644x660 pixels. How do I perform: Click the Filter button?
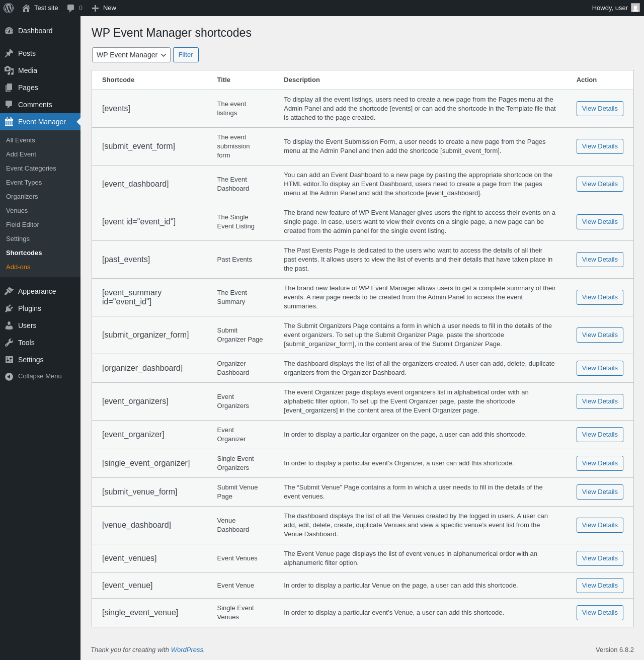click(x=186, y=55)
